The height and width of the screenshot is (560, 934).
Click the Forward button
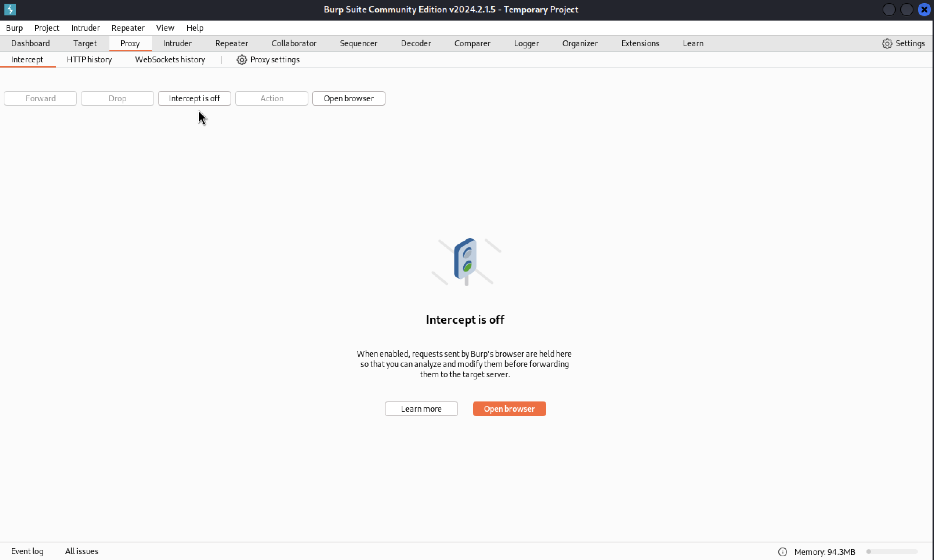(x=40, y=98)
